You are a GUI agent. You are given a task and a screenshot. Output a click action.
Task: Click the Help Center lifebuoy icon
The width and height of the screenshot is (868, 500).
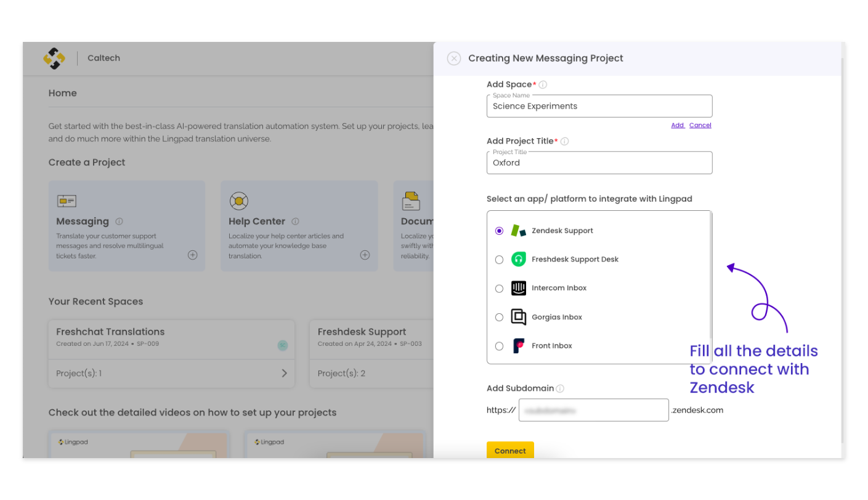pos(238,201)
